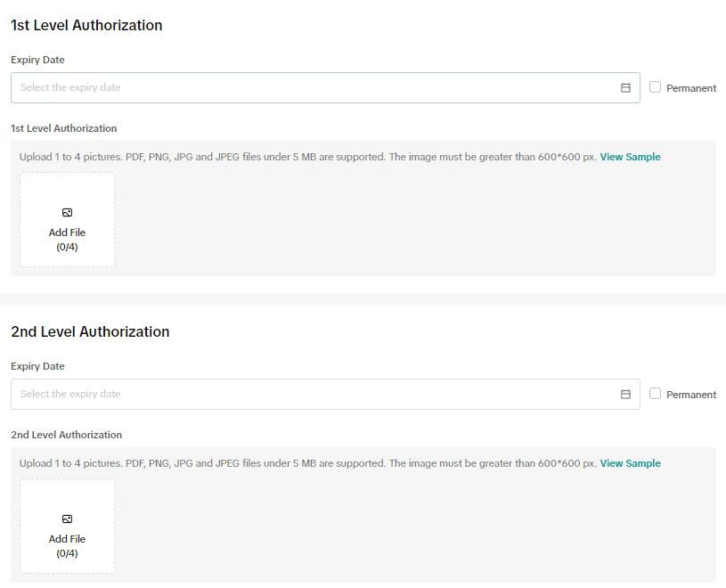
Task: Click the Permanent label in 1st Level section
Action: click(691, 88)
